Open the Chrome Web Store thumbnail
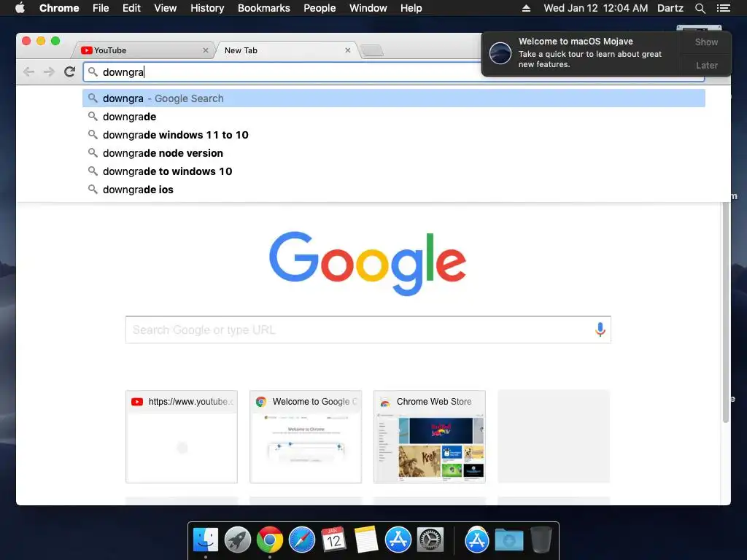Image resolution: width=747 pixels, height=560 pixels. [429, 437]
